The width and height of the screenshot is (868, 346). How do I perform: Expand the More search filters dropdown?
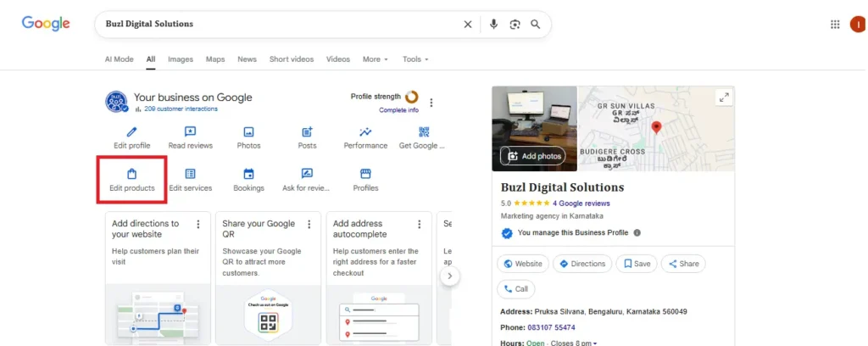tap(376, 59)
